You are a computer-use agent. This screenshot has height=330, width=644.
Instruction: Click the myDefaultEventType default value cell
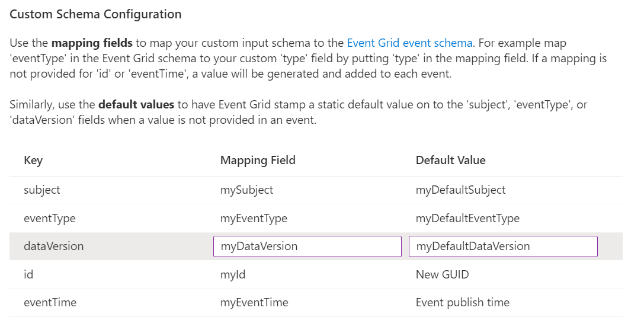[468, 218]
